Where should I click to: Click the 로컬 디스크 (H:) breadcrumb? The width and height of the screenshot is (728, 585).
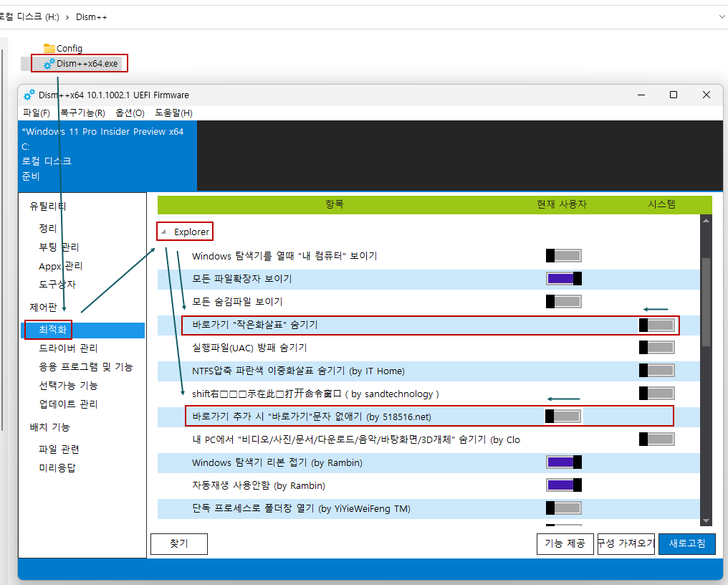[x=29, y=17]
